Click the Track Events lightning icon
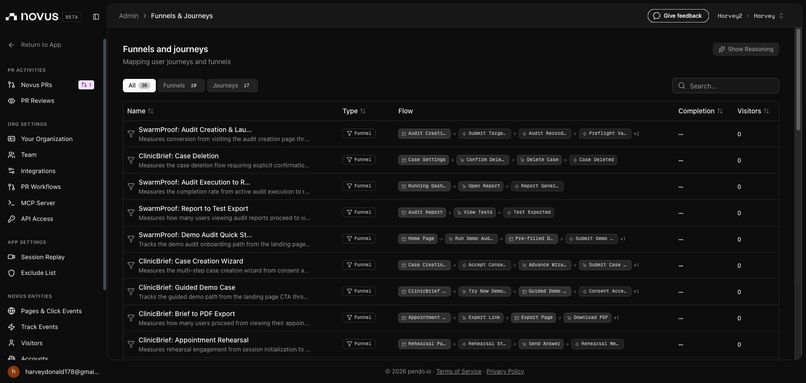 (11, 327)
